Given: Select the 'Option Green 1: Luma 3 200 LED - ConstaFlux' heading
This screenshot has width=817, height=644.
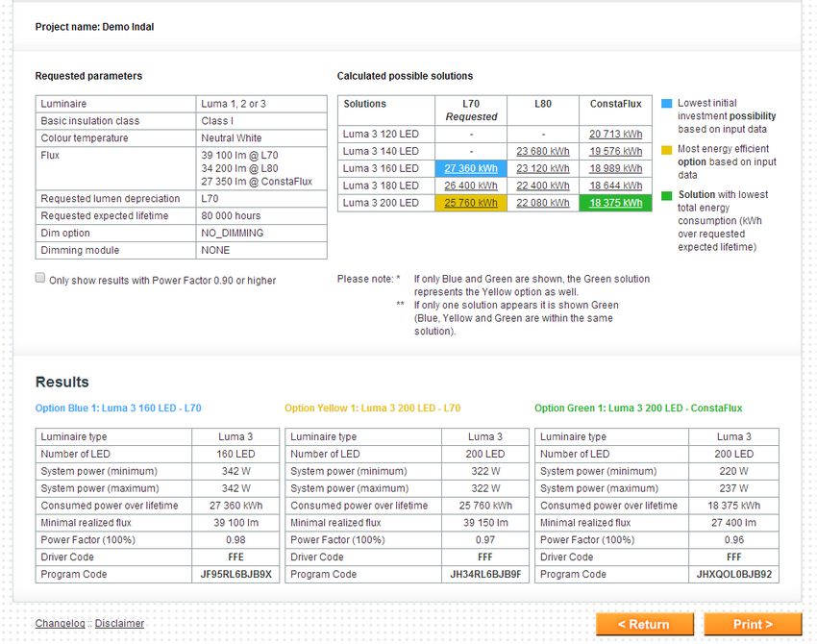Looking at the screenshot, I should (x=638, y=408).
